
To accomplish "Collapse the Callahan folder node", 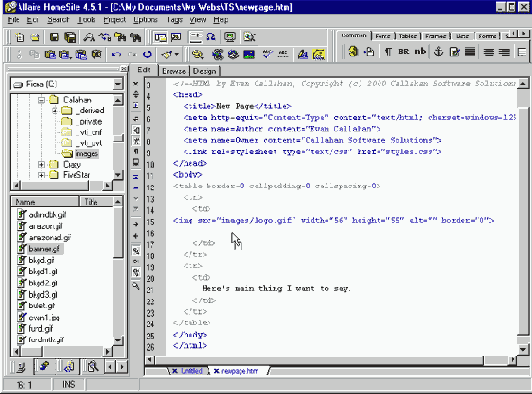I will [x=41, y=100].
